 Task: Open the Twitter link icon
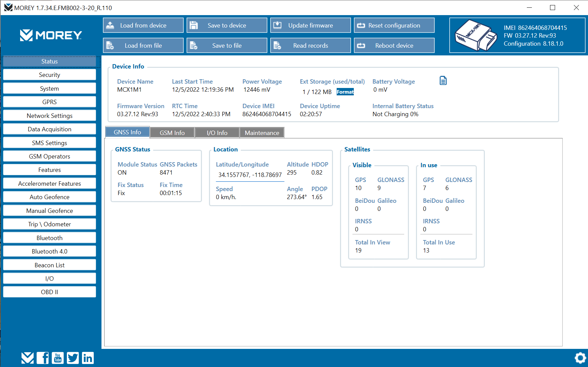click(73, 358)
